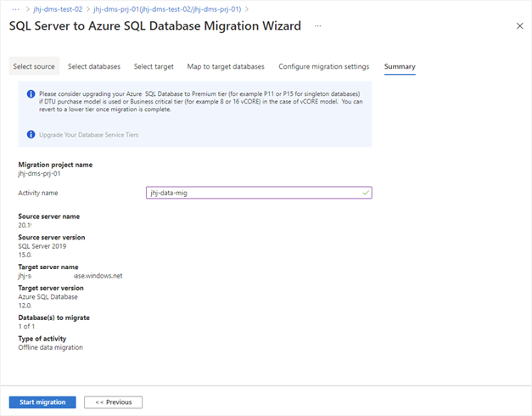This screenshot has height=416, width=532.
Task: Open the Select target tab
Action: 154,66
